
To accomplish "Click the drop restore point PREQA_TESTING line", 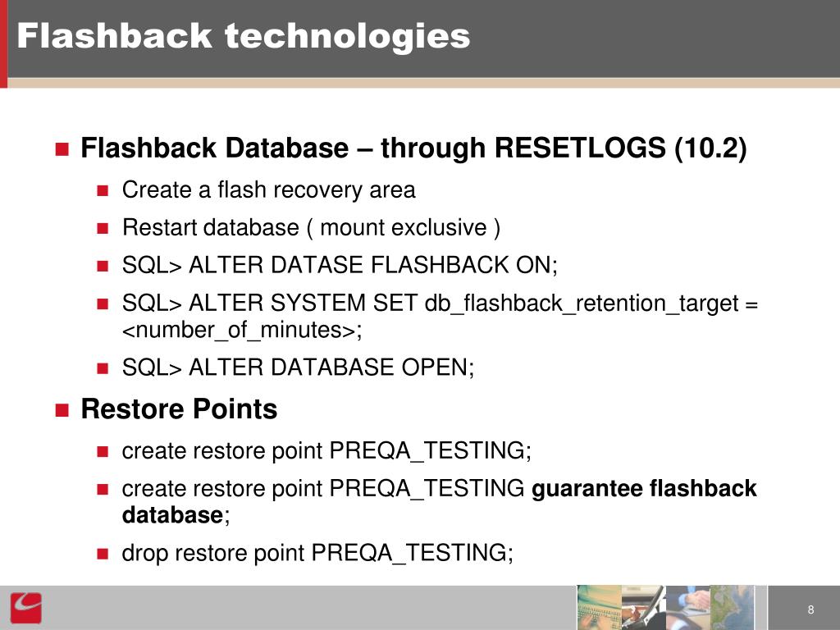I will click(317, 553).
